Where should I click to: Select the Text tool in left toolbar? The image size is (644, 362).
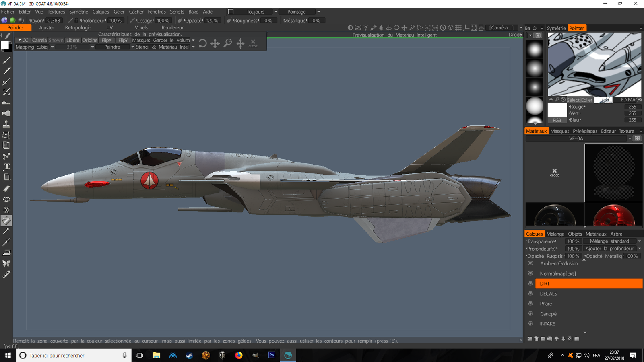coord(6,167)
